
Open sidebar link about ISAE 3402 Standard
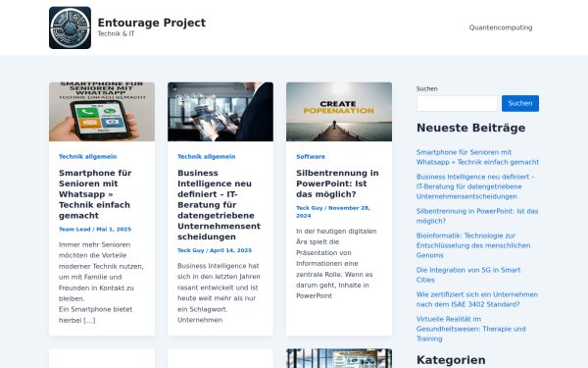pos(477,299)
